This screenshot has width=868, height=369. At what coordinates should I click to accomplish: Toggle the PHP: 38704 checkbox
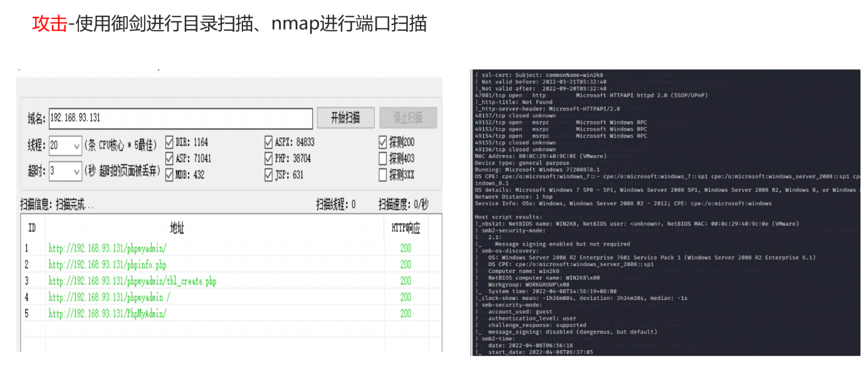point(269,158)
